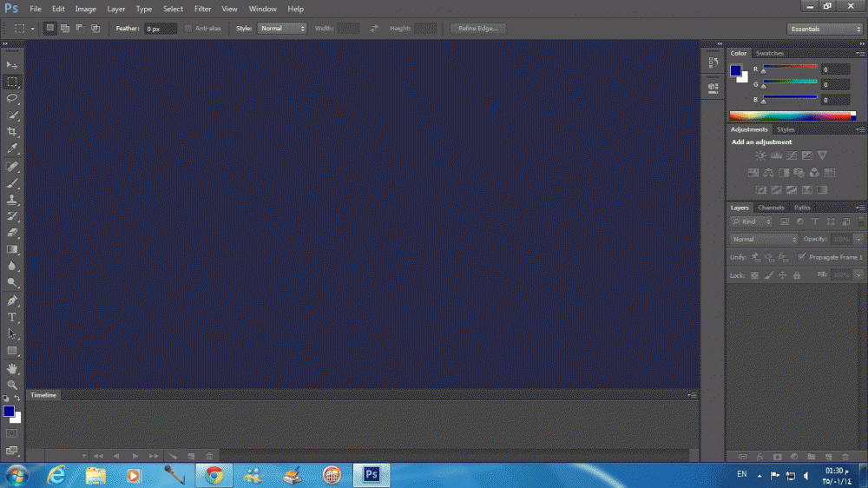Toggle the Propagate Frame 1 checkbox
This screenshot has height=488, width=868.
coord(801,257)
